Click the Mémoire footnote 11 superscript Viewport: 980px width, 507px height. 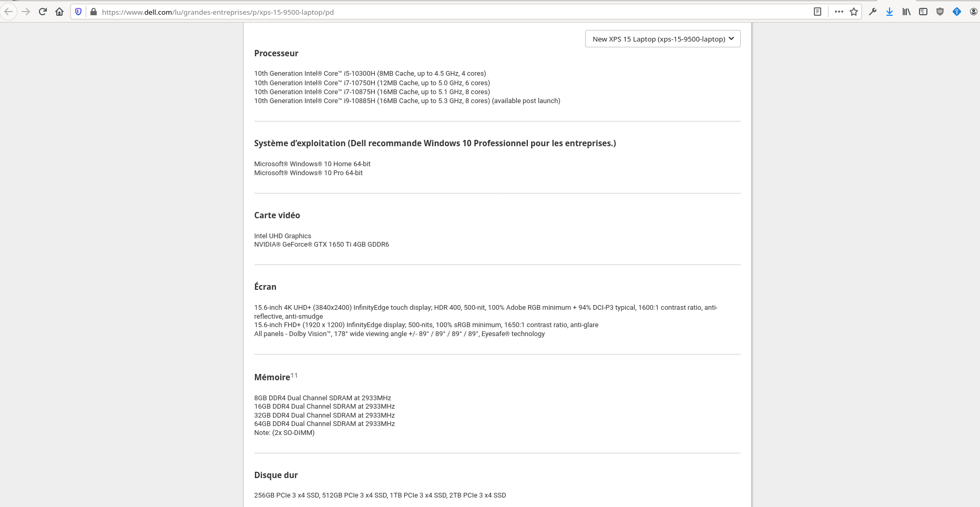(x=294, y=375)
